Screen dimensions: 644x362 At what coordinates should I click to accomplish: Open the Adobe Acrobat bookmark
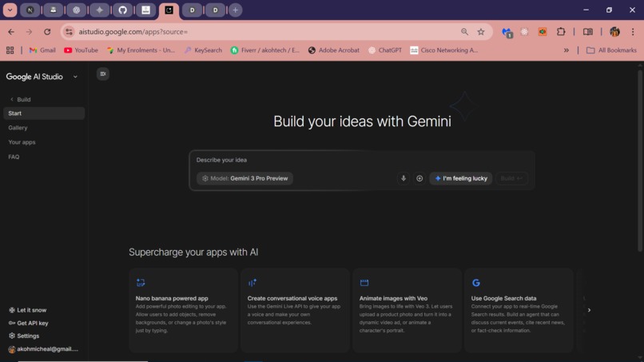click(334, 50)
